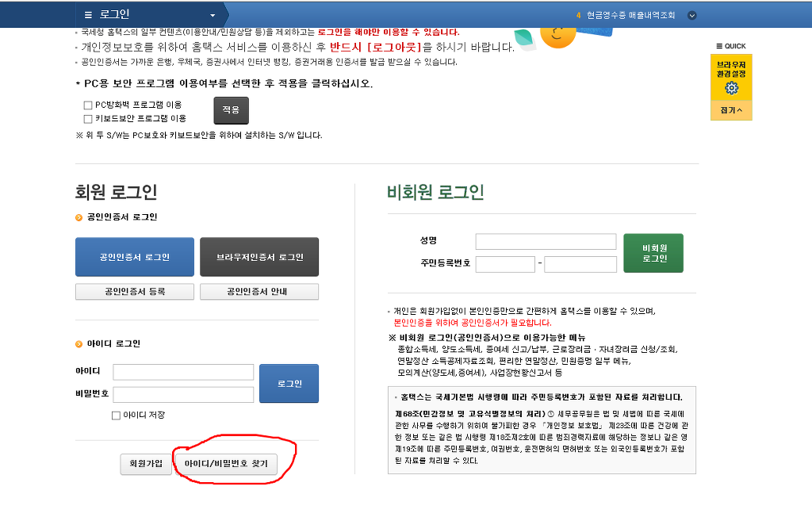
Task: Click the 적용 button
Action: 231,109
